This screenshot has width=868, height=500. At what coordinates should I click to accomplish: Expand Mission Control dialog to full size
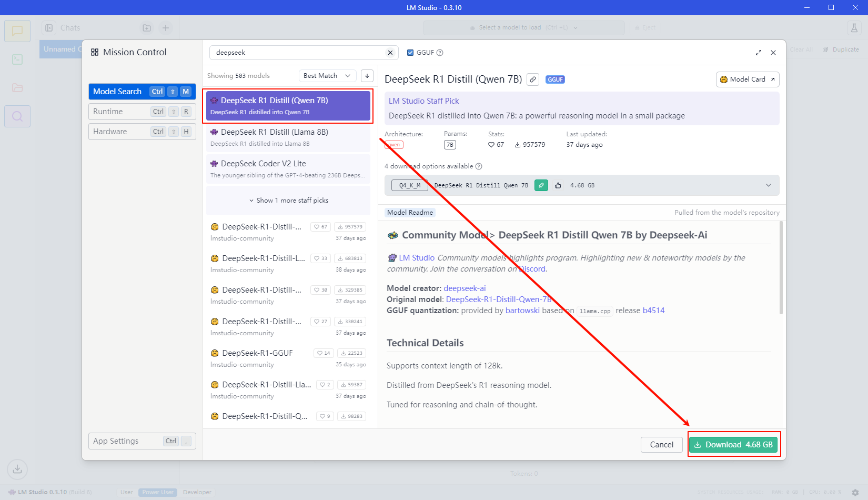pyautogui.click(x=758, y=53)
